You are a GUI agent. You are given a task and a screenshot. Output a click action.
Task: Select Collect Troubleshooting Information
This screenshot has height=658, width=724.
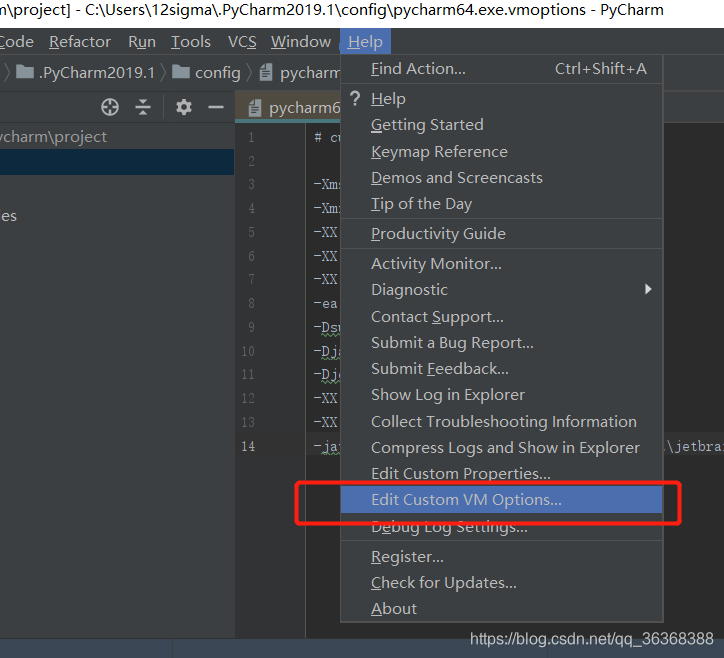click(x=501, y=422)
